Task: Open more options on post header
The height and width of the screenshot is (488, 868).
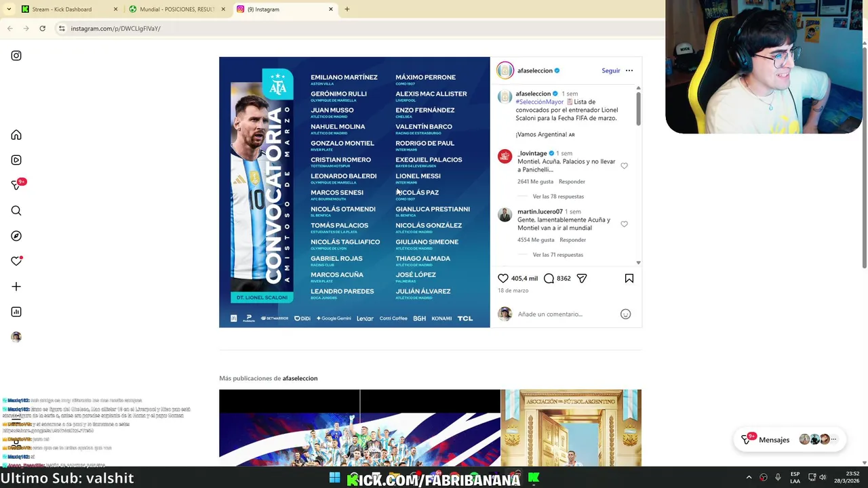Action: 629,70
